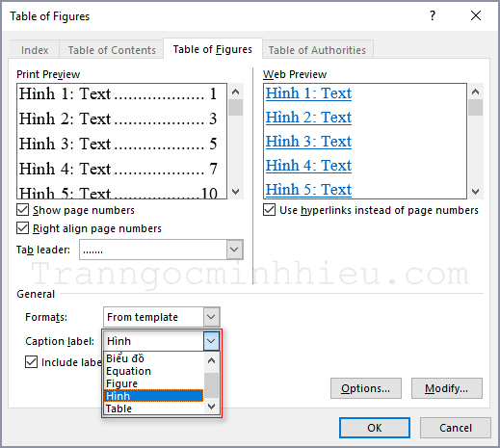
Task: Expand the Formats dropdown arrow
Action: 211,317
